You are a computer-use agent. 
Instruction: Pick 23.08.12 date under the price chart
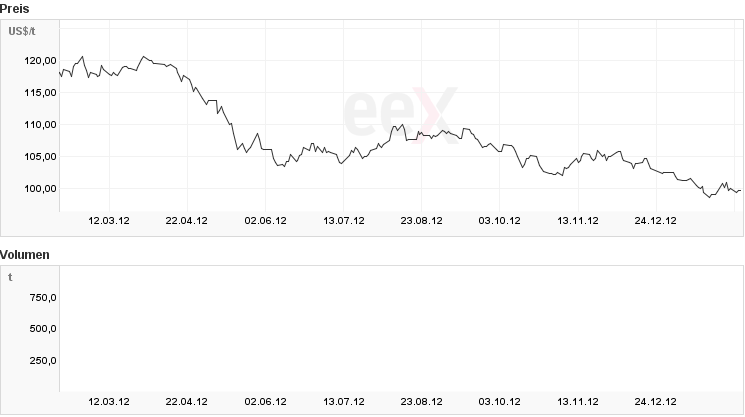421,221
